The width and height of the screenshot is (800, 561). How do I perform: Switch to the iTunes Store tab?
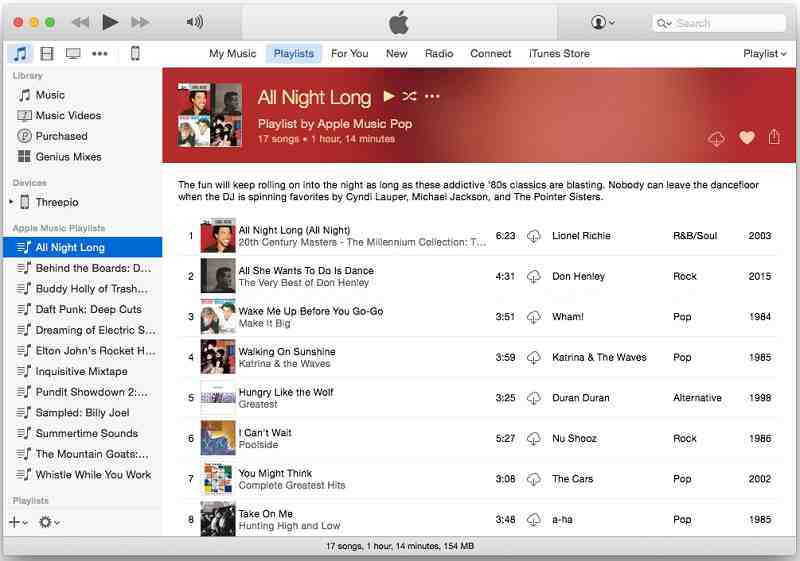point(559,54)
